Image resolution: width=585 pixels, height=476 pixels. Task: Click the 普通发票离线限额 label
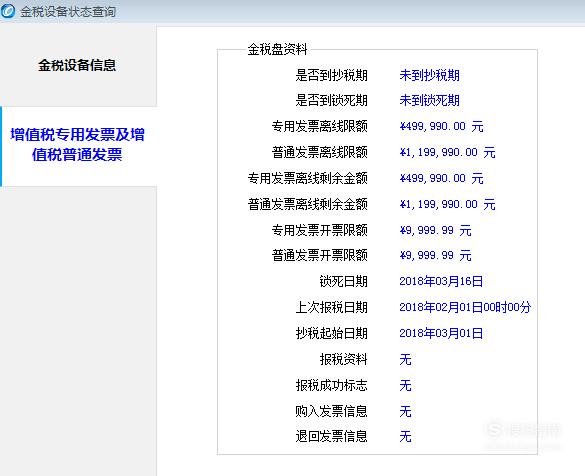(x=319, y=152)
